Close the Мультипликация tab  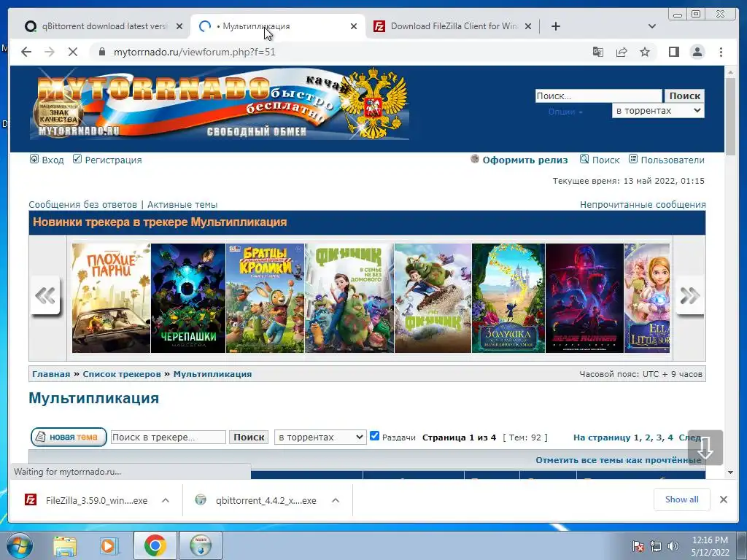click(x=354, y=26)
